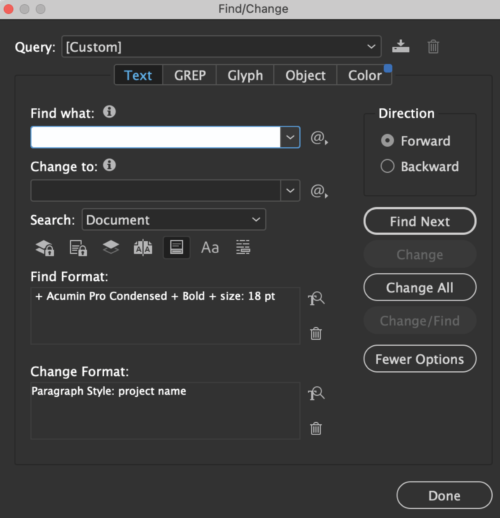Click the Fewer Options button

coord(420,359)
